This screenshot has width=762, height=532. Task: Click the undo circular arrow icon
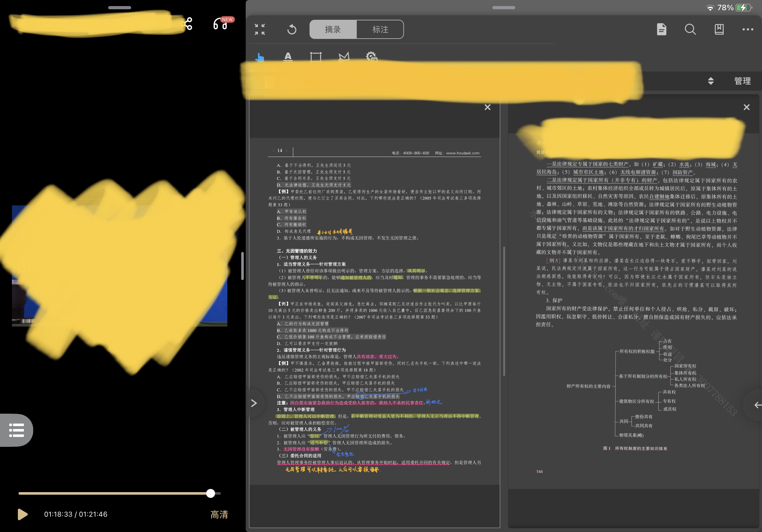tap(292, 29)
